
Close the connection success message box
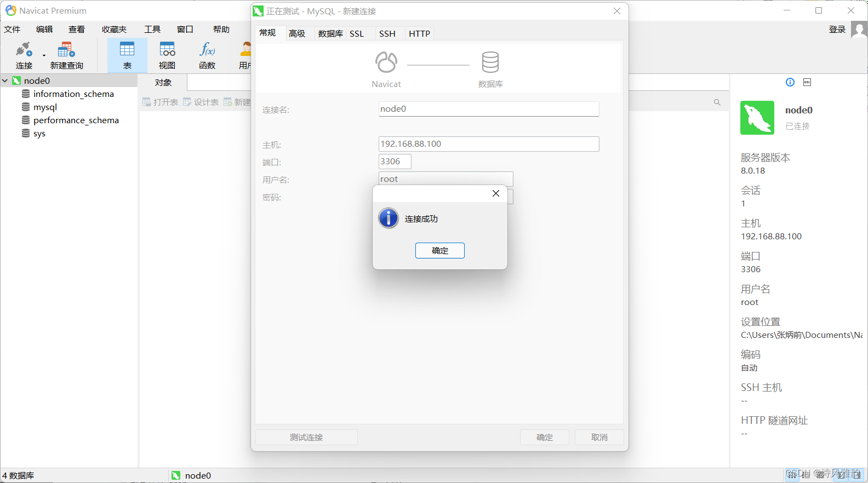[496, 193]
